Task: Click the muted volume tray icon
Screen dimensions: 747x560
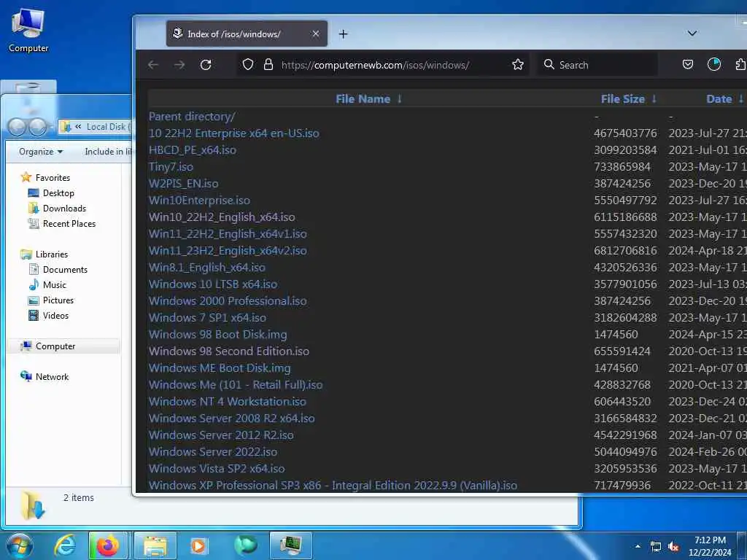Action: (x=673, y=547)
